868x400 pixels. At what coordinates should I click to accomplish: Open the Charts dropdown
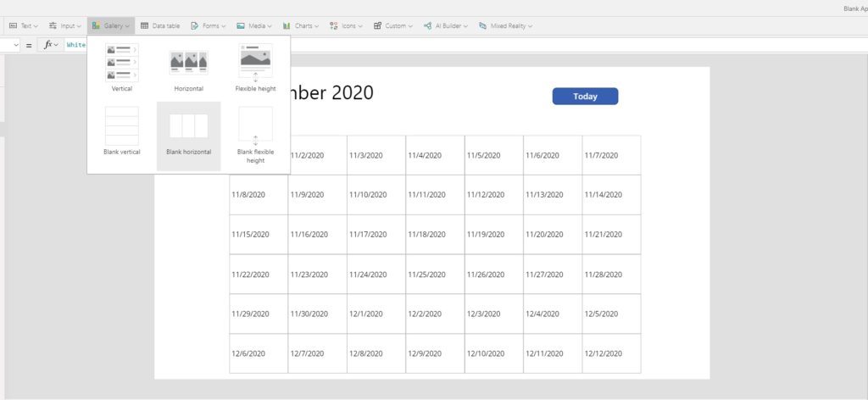301,26
